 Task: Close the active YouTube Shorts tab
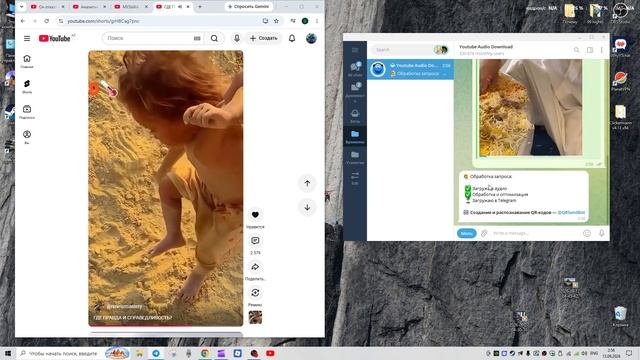coord(188,7)
